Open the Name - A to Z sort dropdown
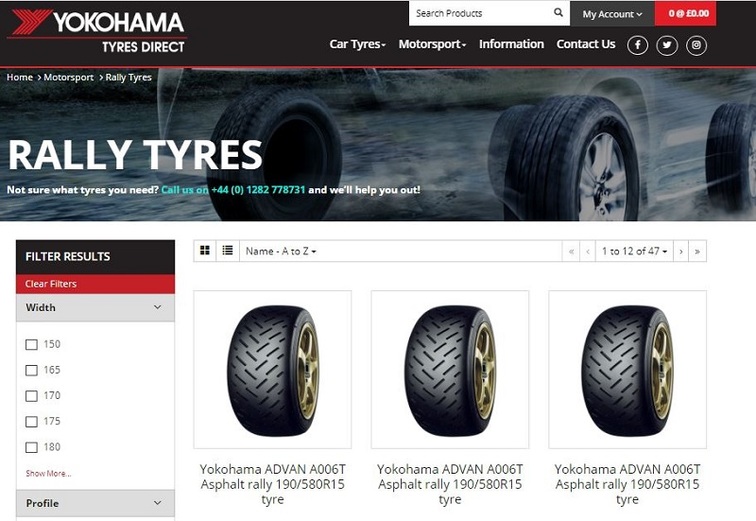 point(281,251)
